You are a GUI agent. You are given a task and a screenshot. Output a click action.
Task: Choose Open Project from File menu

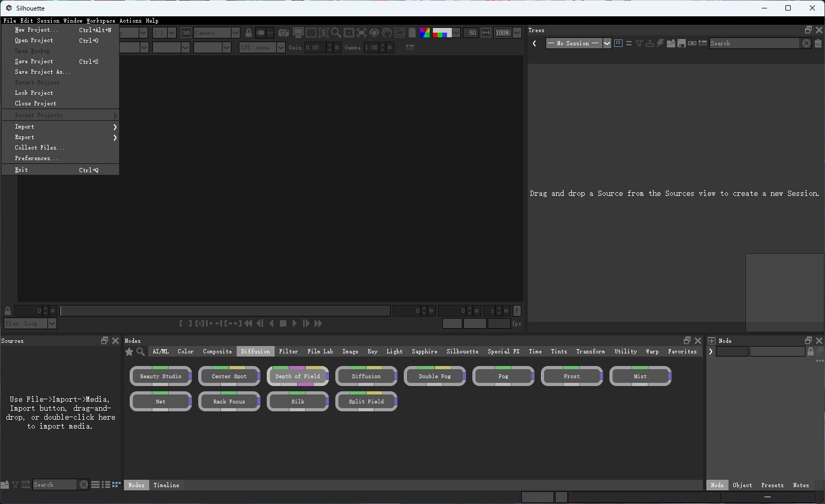pos(60,41)
